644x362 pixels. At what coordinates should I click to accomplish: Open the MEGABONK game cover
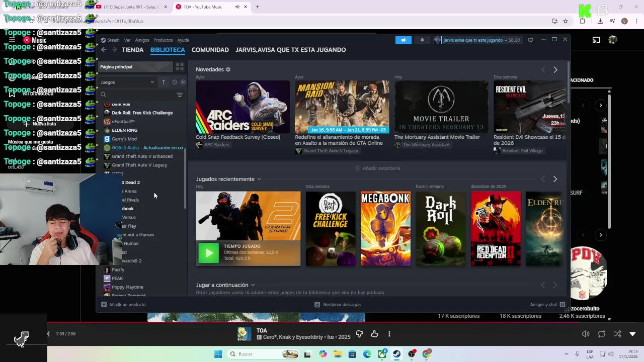(x=385, y=229)
